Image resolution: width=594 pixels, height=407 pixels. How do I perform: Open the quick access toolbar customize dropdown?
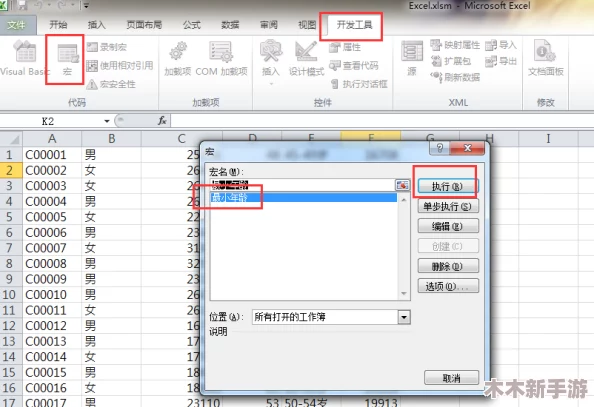point(86,6)
